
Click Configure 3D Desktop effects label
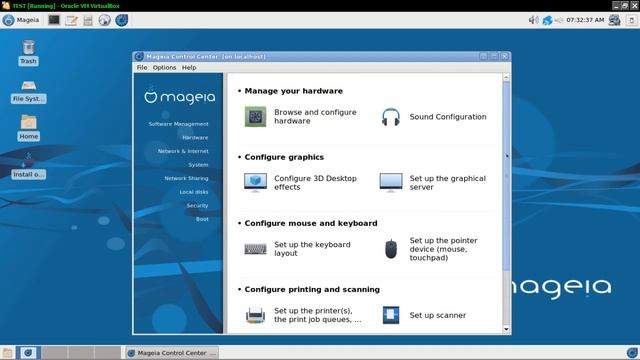315,182
